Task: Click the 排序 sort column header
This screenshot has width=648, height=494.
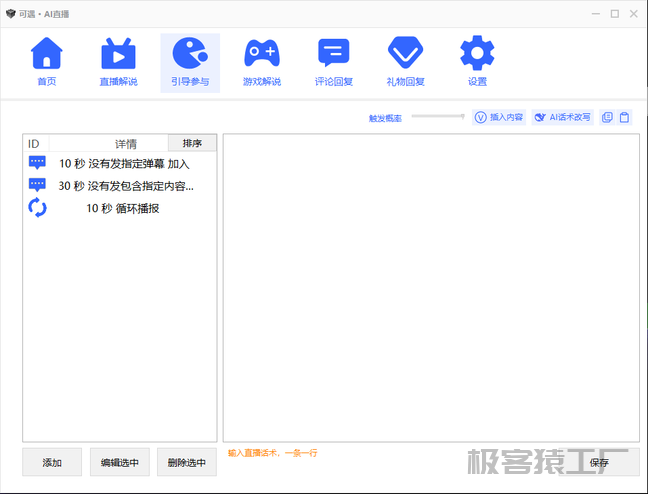Action: pyautogui.click(x=192, y=143)
